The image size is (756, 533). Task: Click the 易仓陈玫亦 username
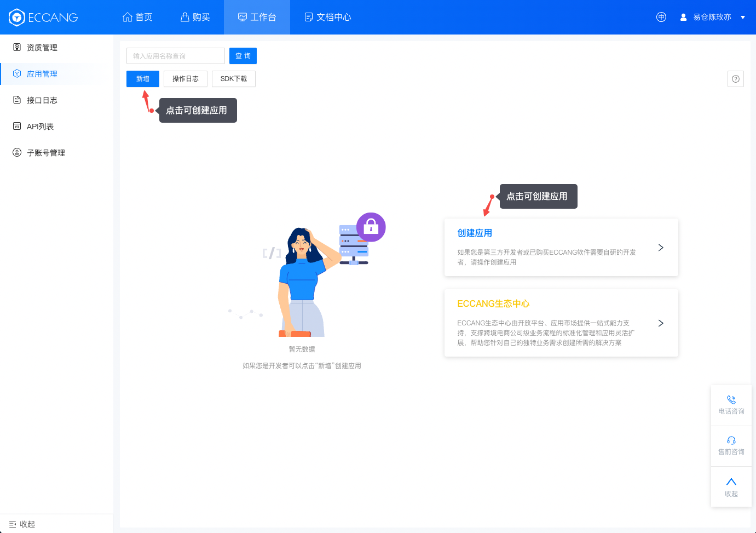coord(712,17)
